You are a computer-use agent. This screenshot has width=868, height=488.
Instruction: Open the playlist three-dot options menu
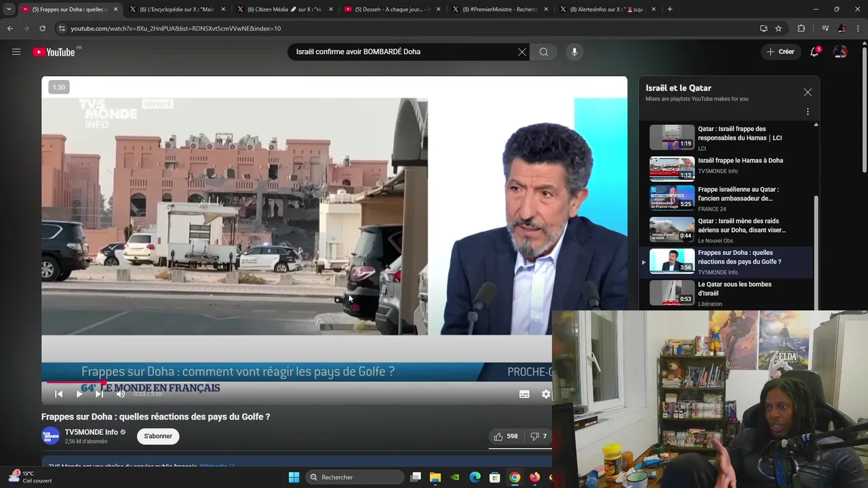[808, 112]
